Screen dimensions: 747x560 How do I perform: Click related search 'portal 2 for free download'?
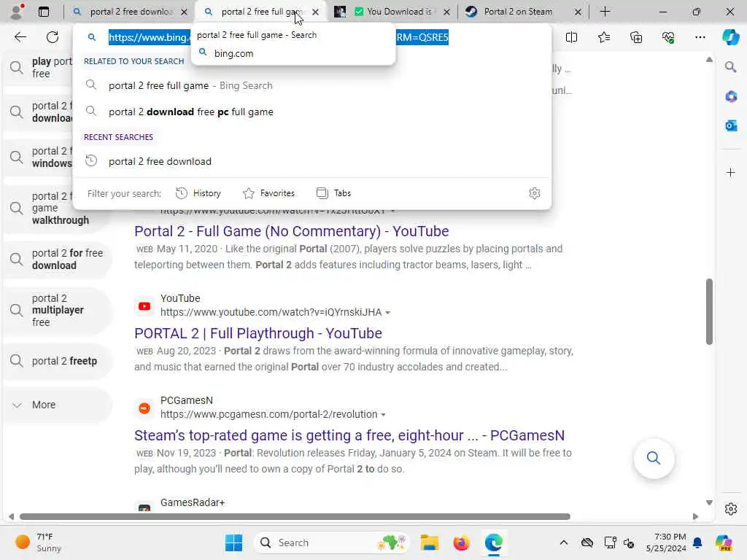coord(58,259)
